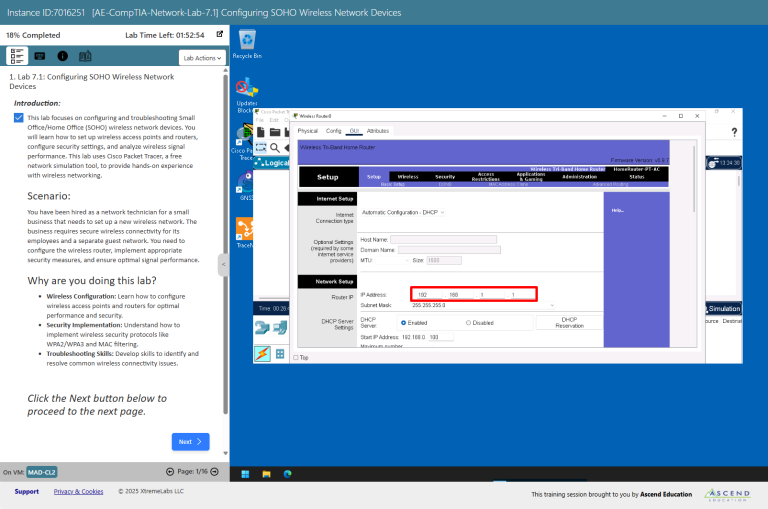768x509 pixels.
Task: Click the lab instructions vertical scrollbar
Action: click(x=225, y=244)
